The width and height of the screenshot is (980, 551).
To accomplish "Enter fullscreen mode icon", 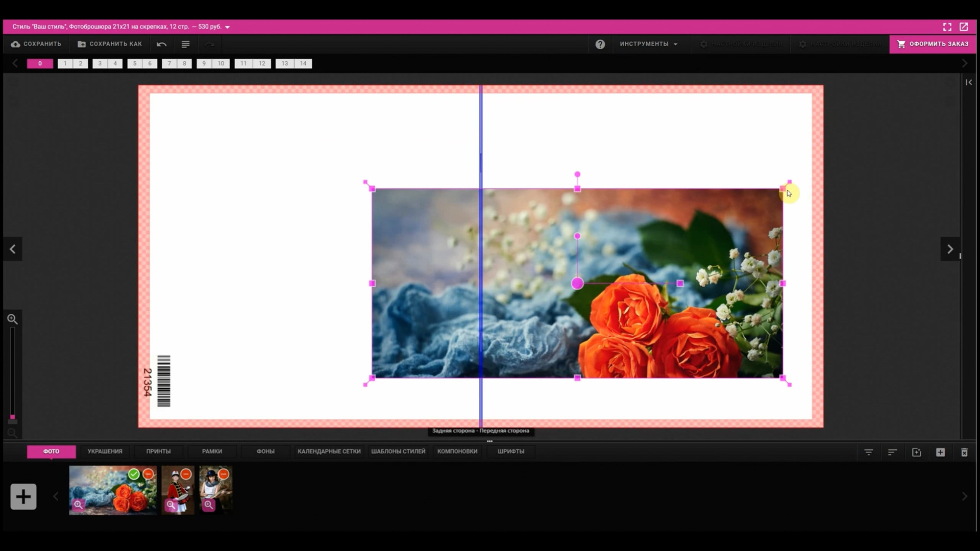I will click(947, 27).
